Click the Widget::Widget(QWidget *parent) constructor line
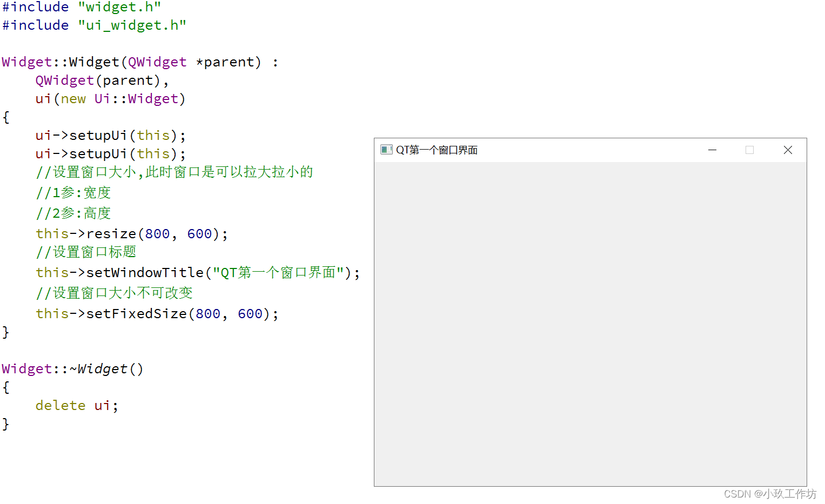This screenshot has width=825, height=504. click(140, 62)
